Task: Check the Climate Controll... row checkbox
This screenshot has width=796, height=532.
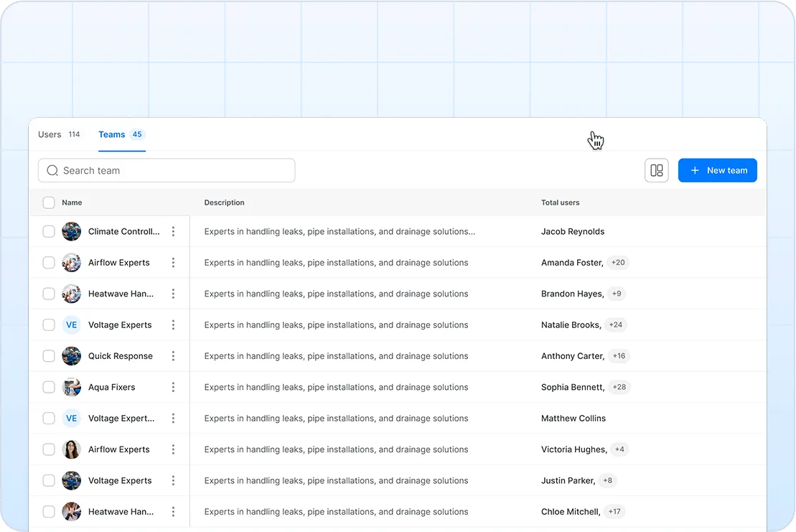Action: tap(49, 231)
